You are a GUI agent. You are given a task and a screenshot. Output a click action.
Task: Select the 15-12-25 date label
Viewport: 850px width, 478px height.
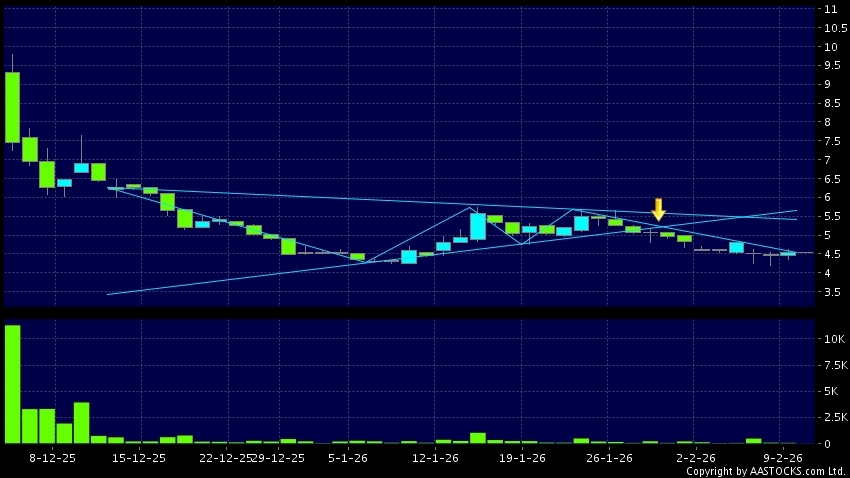[x=139, y=458]
